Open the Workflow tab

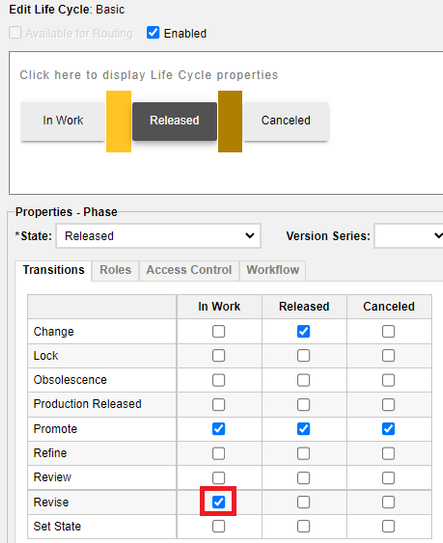click(x=273, y=270)
